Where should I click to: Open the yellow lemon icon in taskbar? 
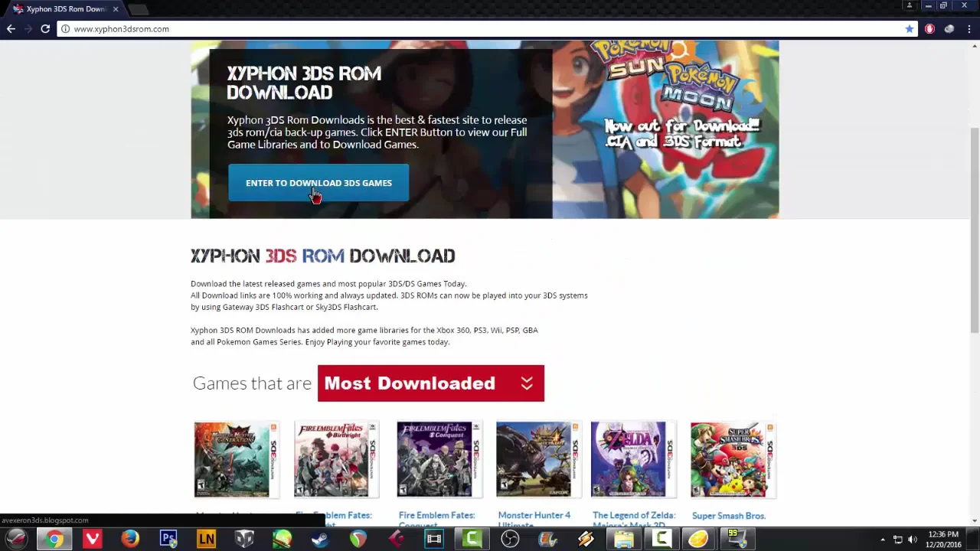pyautogui.click(x=699, y=540)
